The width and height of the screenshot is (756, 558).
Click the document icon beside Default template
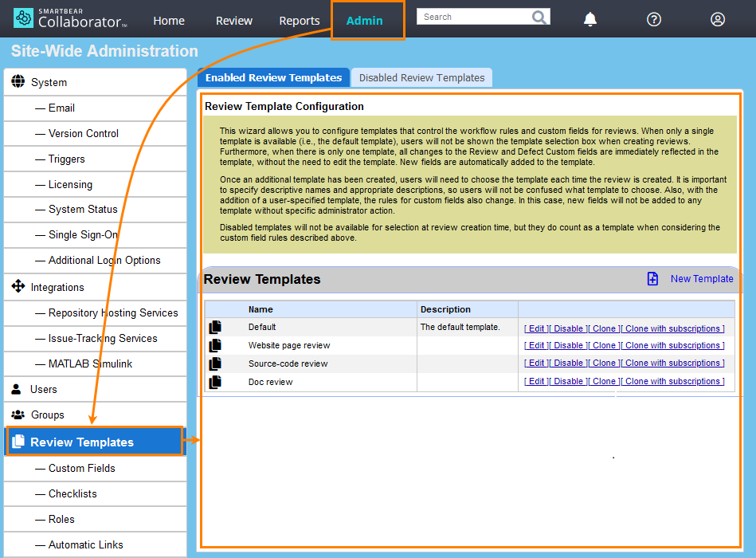(214, 326)
